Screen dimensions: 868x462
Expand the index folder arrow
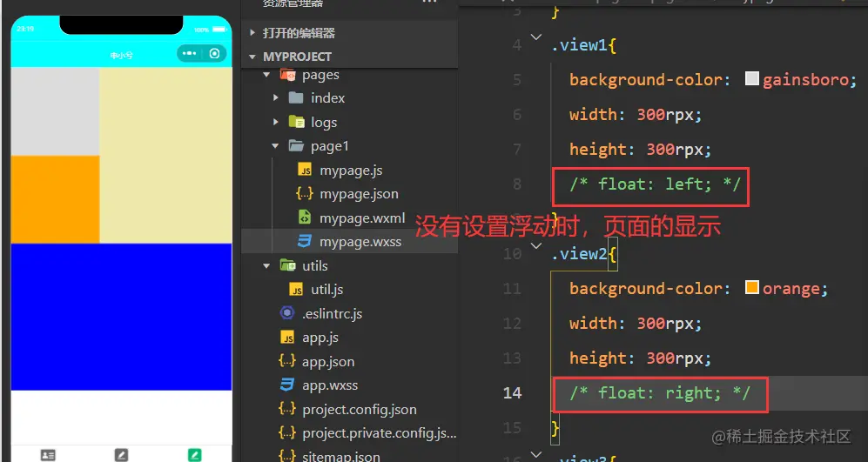[276, 98]
